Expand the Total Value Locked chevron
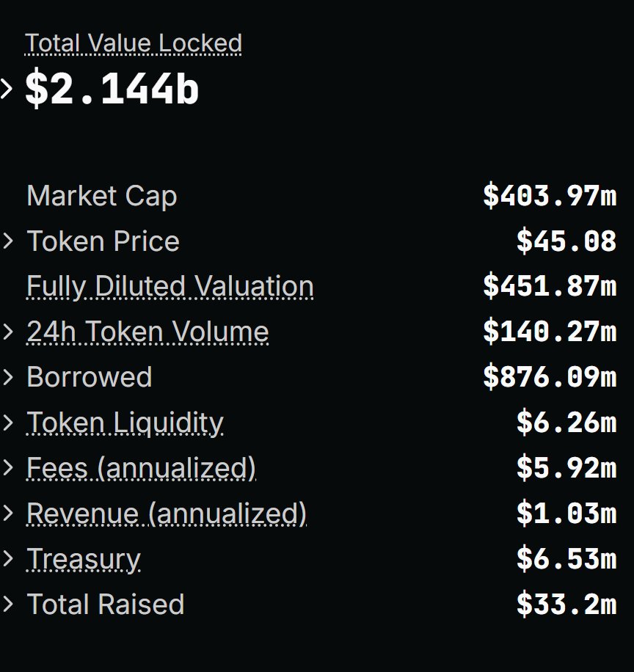This screenshot has width=634, height=672. click(x=7, y=89)
